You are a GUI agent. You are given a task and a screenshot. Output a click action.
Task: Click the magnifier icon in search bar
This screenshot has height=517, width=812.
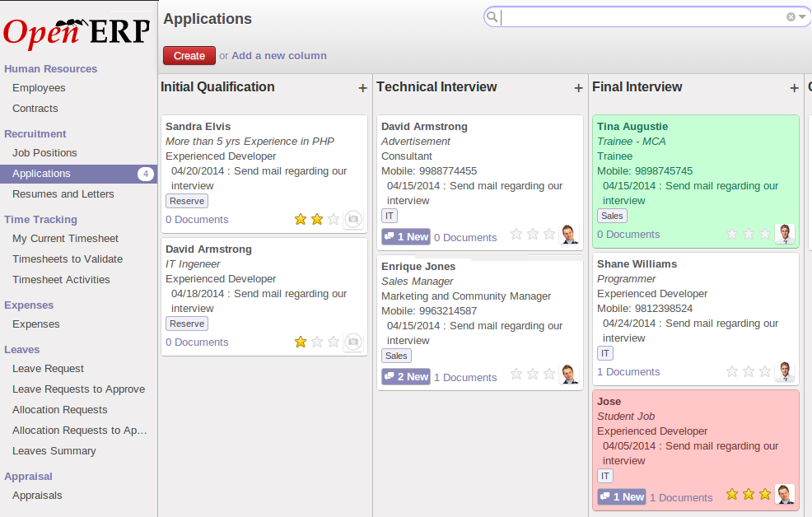tap(492, 16)
